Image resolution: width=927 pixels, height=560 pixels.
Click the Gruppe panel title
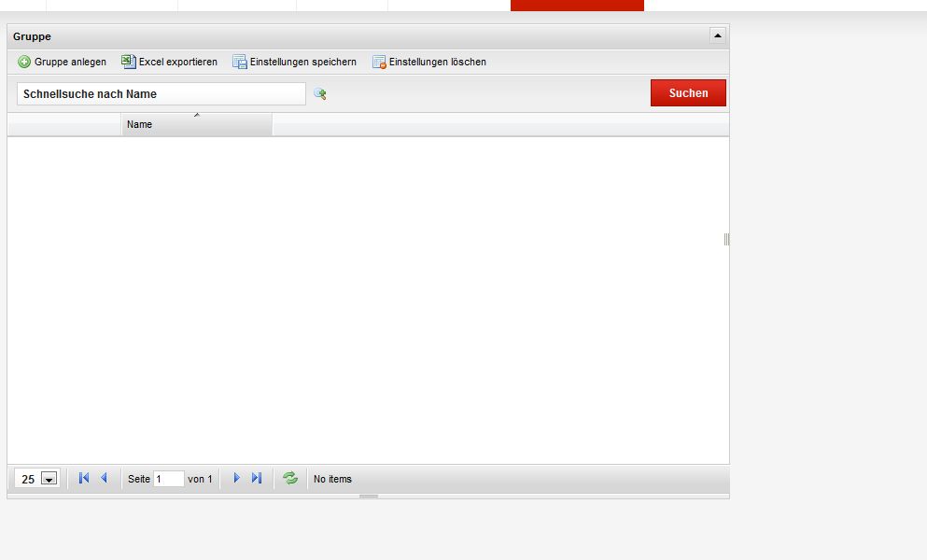[x=32, y=36]
